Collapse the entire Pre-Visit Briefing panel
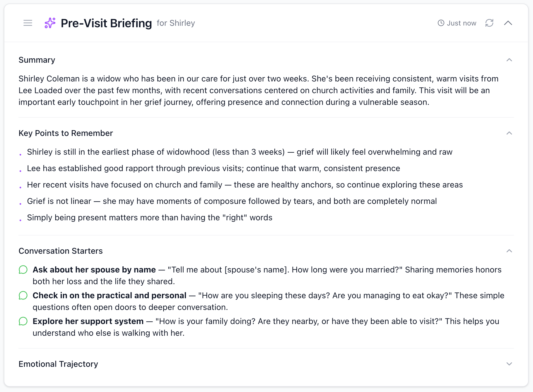 509,23
